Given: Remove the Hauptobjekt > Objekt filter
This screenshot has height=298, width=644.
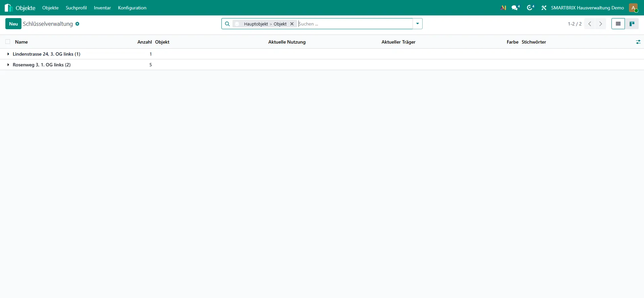Looking at the screenshot, I should click(292, 24).
